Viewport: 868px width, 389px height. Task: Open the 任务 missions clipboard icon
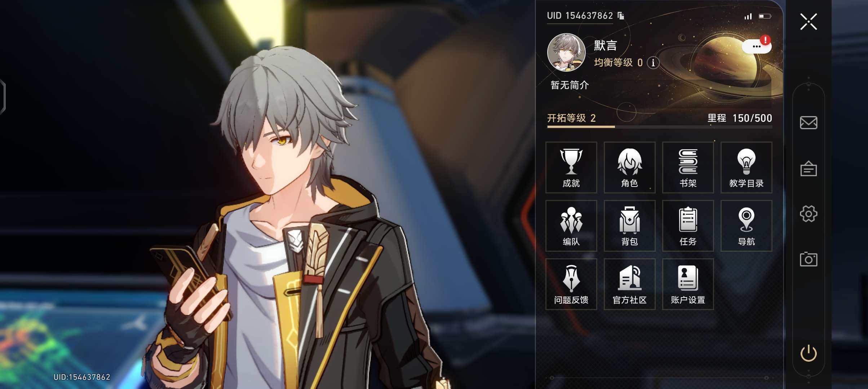[x=688, y=226]
